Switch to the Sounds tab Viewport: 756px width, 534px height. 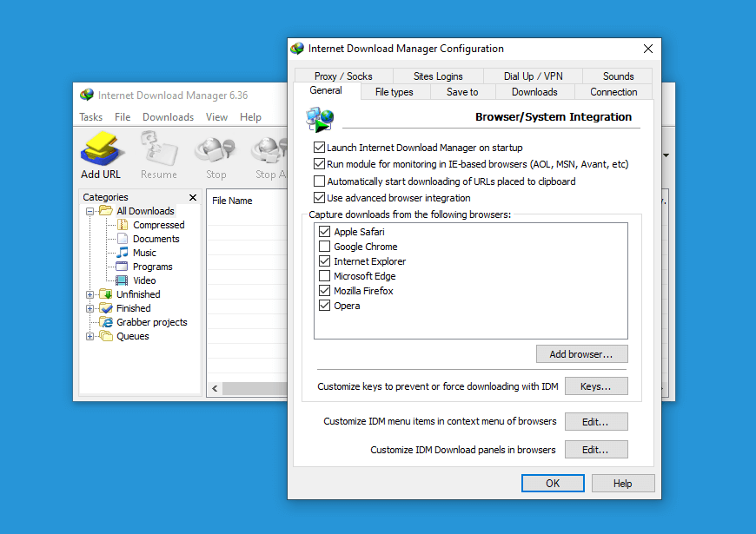click(618, 76)
